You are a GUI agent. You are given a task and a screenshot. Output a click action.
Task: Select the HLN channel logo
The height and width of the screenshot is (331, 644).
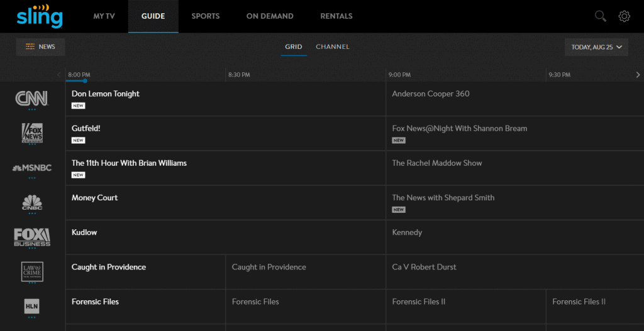click(32, 307)
